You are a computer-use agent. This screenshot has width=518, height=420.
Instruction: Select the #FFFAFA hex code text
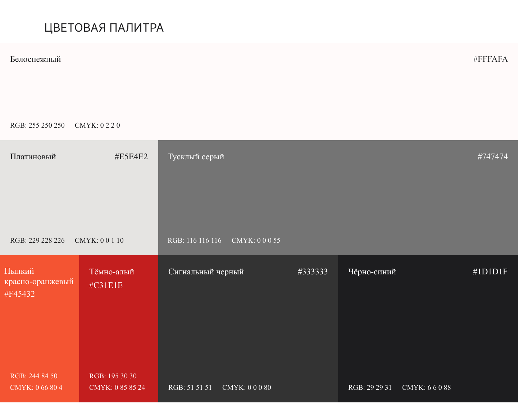[x=490, y=59]
